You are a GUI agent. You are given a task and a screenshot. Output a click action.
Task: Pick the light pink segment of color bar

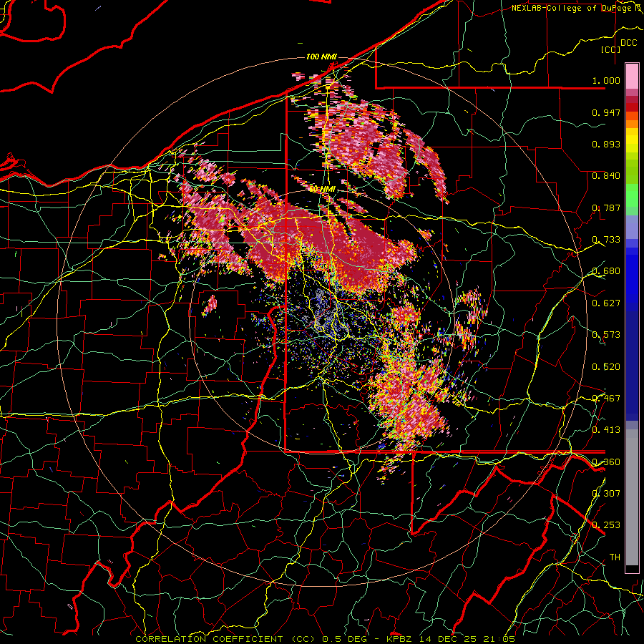[632, 76]
